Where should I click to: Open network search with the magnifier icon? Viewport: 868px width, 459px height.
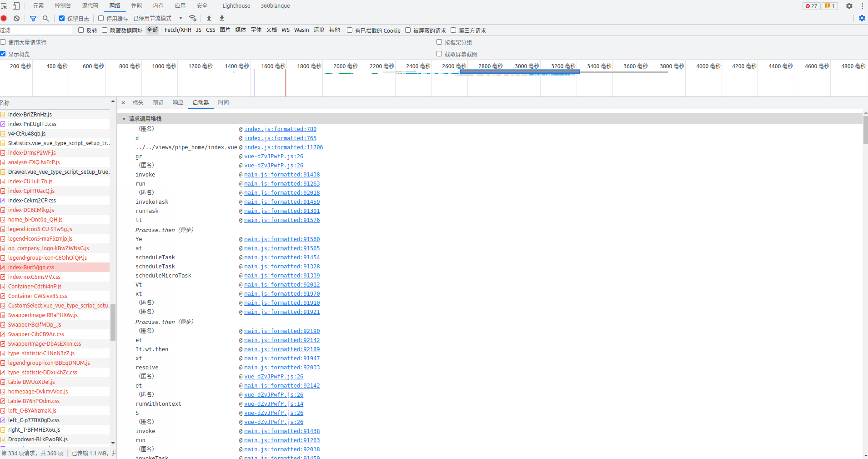click(x=45, y=18)
